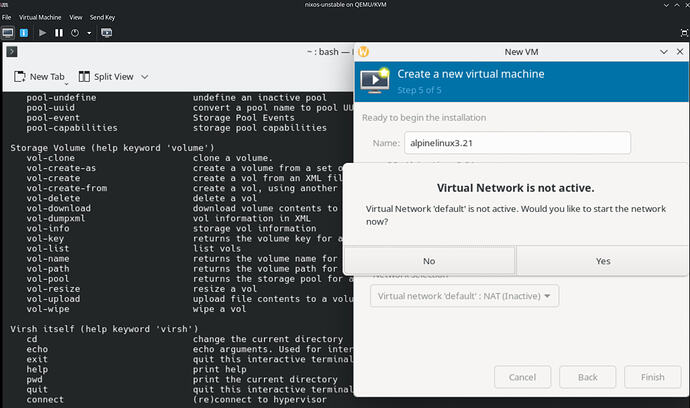Click the vol-resize terminal entry
Image resolution: width=690 pixels, height=408 pixels.
click(53, 289)
